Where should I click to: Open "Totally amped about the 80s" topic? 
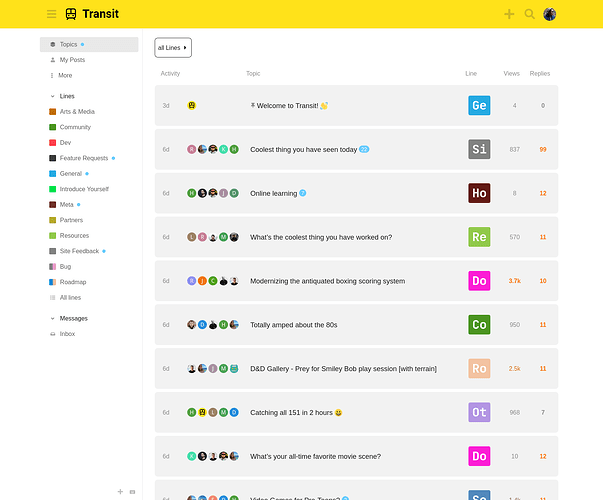(x=293, y=325)
